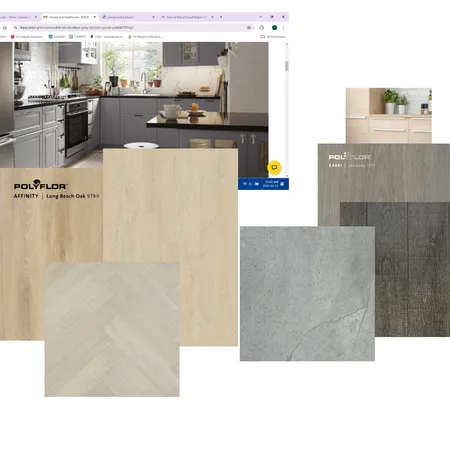Switch to the leftmost Canada tab

[19, 17]
